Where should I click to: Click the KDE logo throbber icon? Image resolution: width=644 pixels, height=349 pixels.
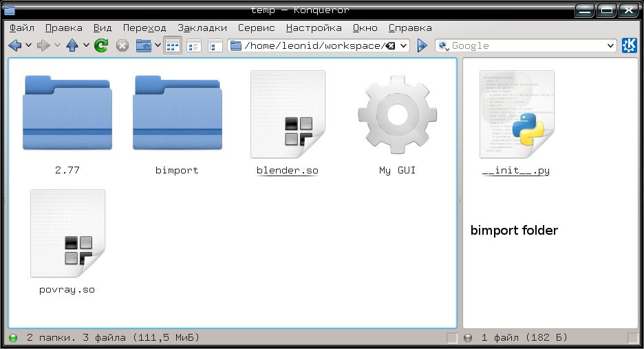[629, 45]
